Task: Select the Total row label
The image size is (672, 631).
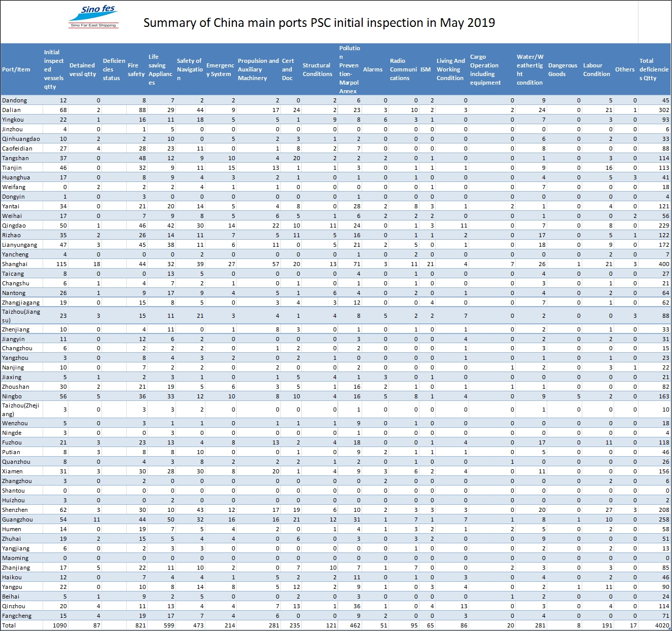Action: point(9,625)
